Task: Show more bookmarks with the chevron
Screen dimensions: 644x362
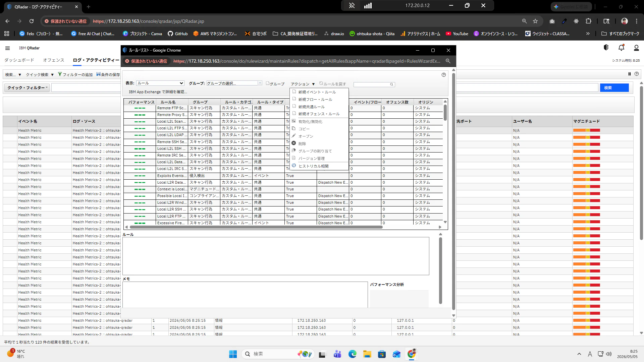Action: [588, 34]
